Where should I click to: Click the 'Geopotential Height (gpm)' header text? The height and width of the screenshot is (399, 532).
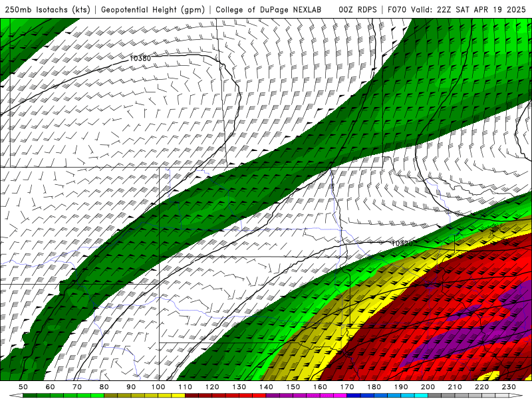(x=153, y=10)
